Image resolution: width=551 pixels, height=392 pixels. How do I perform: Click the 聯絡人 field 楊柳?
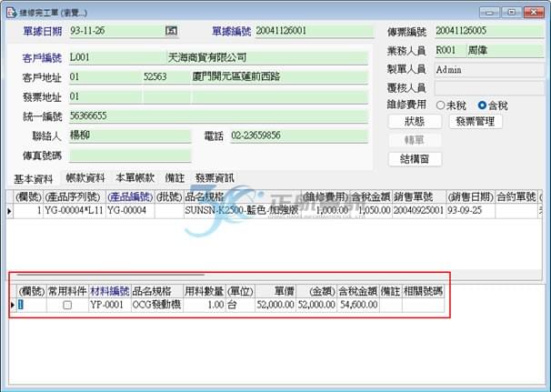tap(130, 136)
